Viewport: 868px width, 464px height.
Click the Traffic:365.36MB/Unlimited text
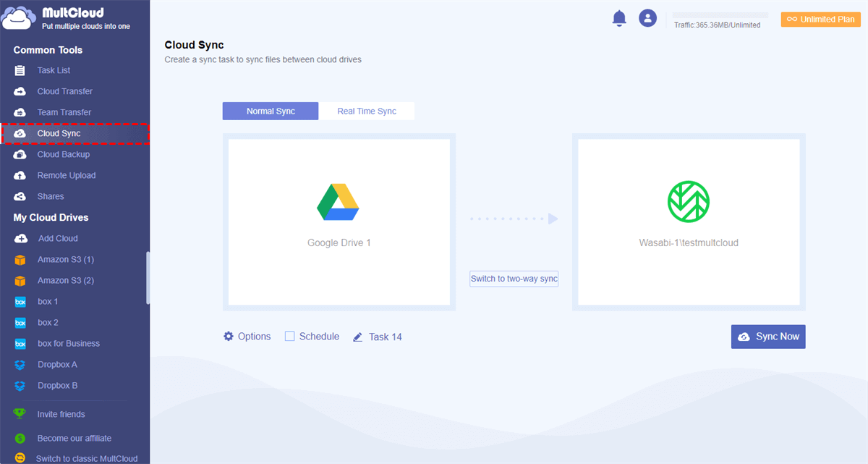pyautogui.click(x=718, y=25)
